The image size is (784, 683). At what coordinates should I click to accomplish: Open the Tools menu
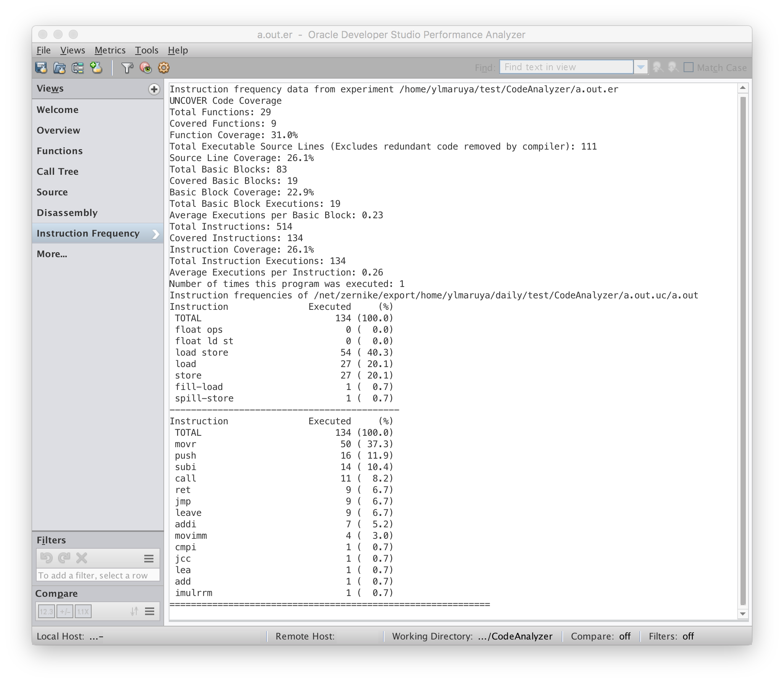point(147,50)
